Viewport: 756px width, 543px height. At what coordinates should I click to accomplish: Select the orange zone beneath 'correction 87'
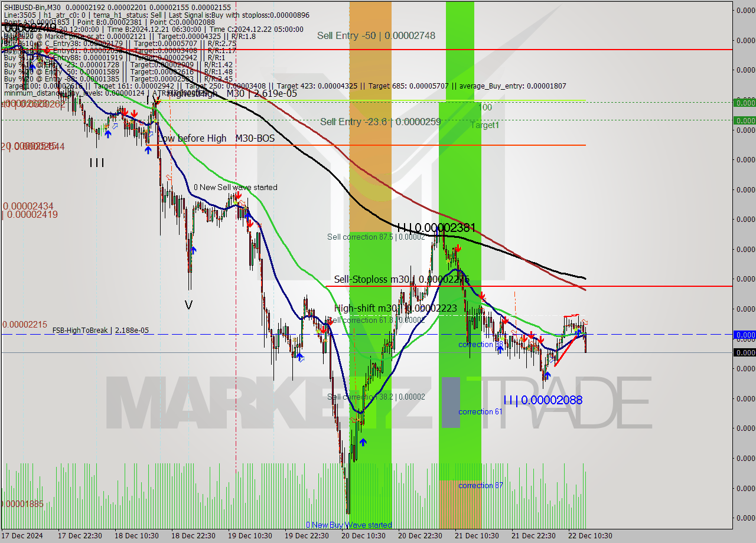click(x=460, y=505)
